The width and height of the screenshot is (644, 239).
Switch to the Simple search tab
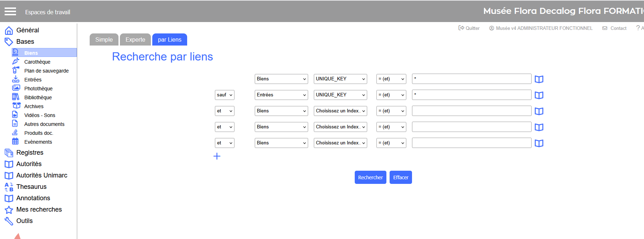pyautogui.click(x=104, y=39)
